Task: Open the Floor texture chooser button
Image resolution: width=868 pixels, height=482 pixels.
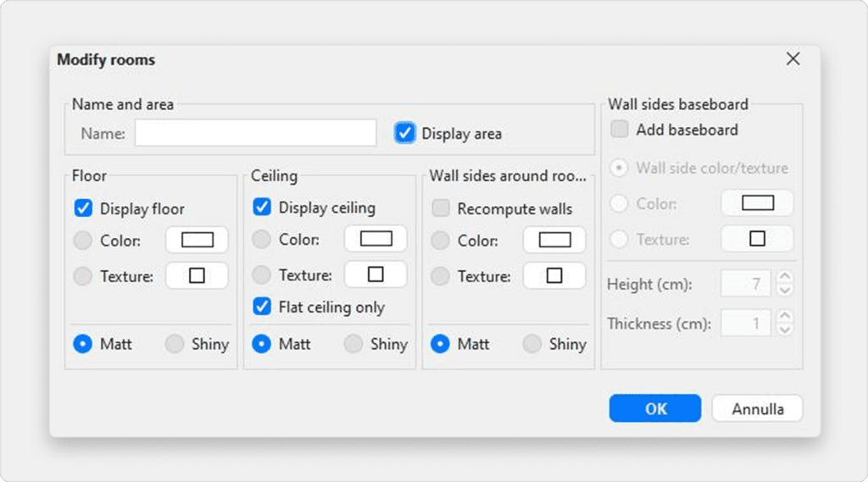Action: pyautogui.click(x=197, y=276)
